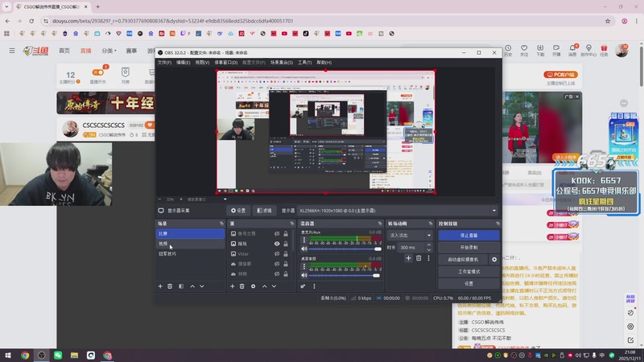Click the 停止直播 stop streaming button
644x362 pixels.
(x=469, y=235)
